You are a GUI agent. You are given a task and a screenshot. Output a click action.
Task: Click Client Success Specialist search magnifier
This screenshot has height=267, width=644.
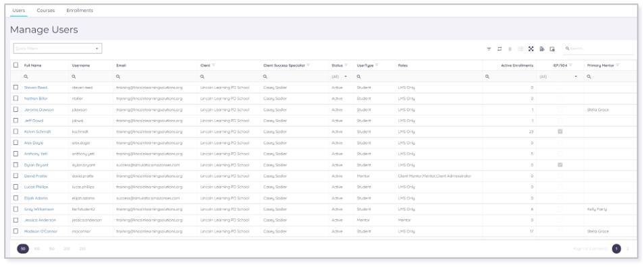265,77
